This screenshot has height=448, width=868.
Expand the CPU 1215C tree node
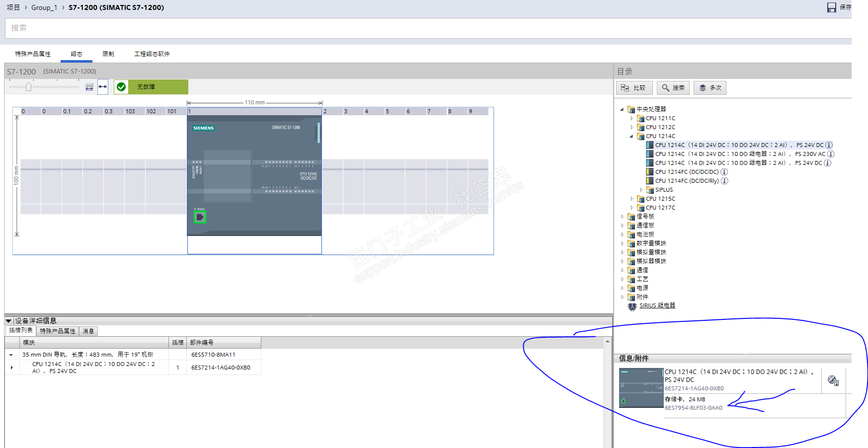coord(632,199)
